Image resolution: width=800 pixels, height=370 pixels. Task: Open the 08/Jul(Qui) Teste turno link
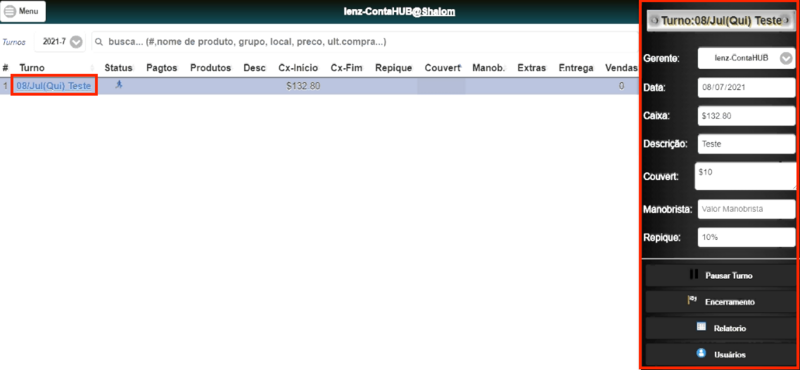pyautogui.click(x=54, y=86)
